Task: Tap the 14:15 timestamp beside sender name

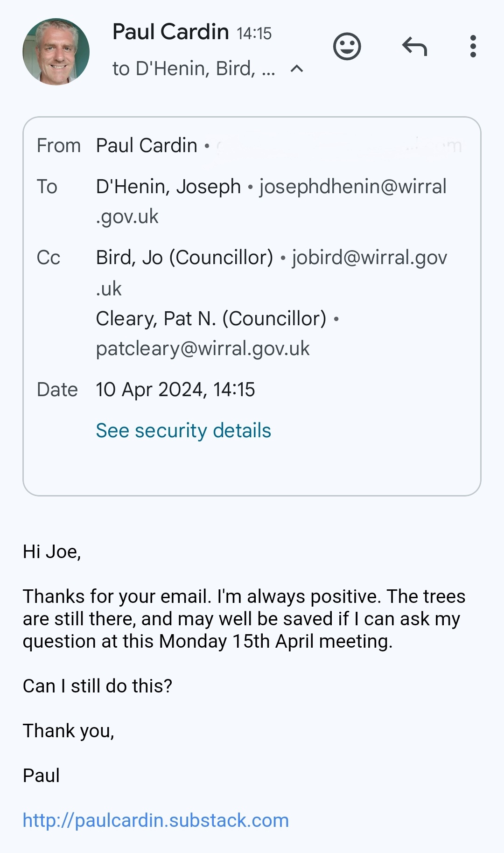Action: coord(254,34)
